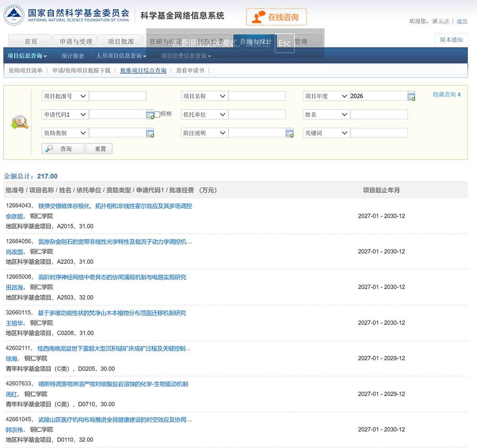Screen dimensions: 477x448
Task: Open the 统计报表 menu item
Action: point(73,56)
